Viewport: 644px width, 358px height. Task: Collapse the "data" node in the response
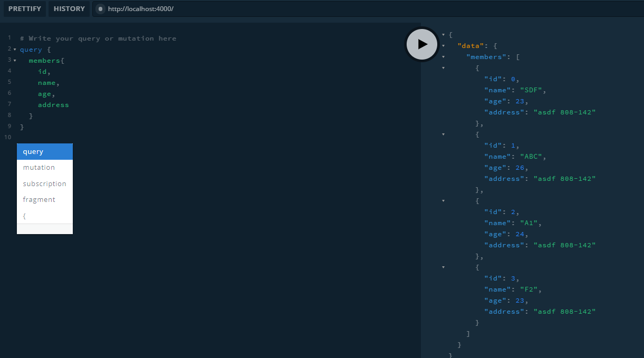[443, 45]
